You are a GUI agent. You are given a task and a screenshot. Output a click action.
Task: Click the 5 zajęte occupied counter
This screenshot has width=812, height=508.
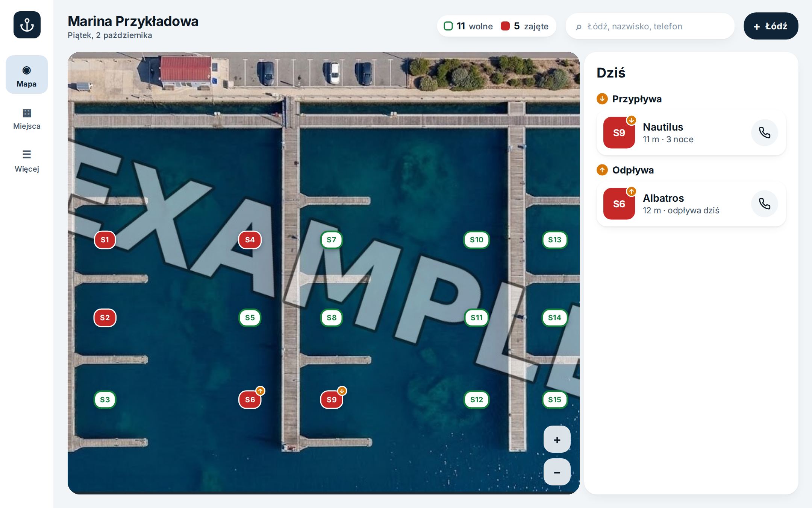coord(525,26)
